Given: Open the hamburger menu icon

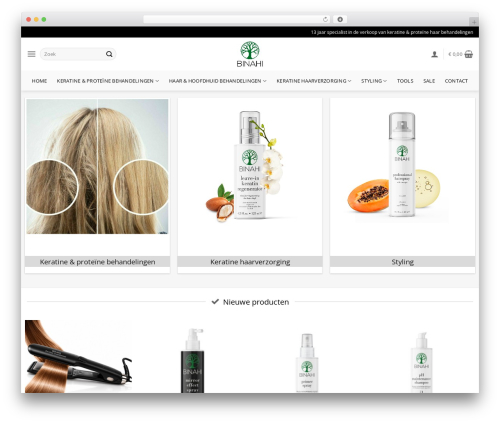Looking at the screenshot, I should click(31, 54).
